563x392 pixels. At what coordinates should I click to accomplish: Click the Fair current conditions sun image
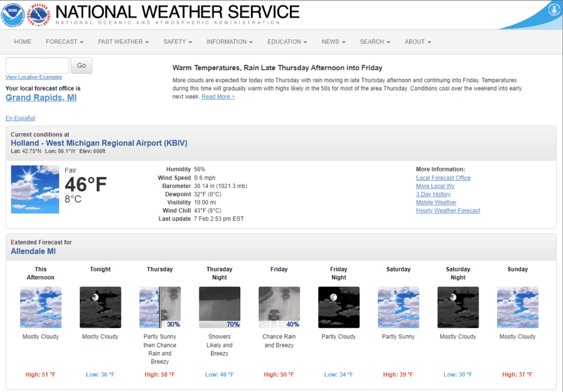tap(35, 189)
